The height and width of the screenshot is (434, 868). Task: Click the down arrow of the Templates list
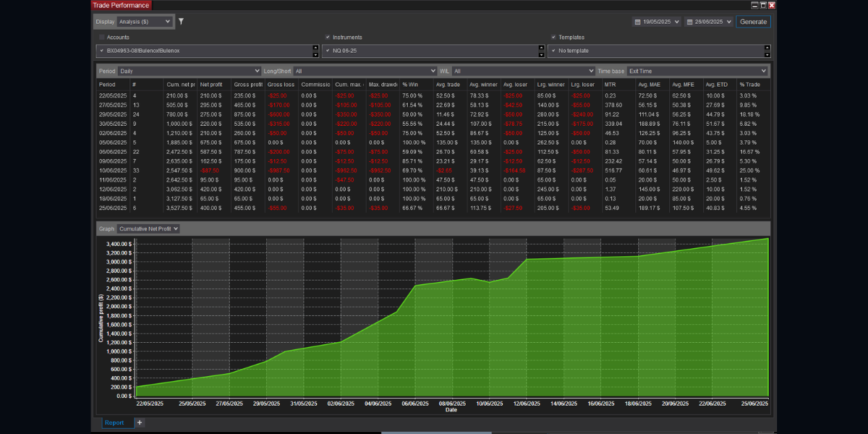(x=767, y=54)
